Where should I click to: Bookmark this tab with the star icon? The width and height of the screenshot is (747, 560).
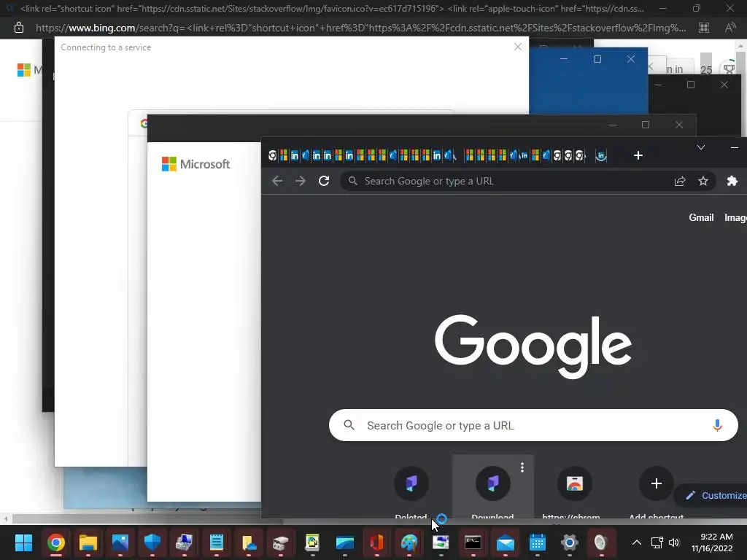coord(703,181)
